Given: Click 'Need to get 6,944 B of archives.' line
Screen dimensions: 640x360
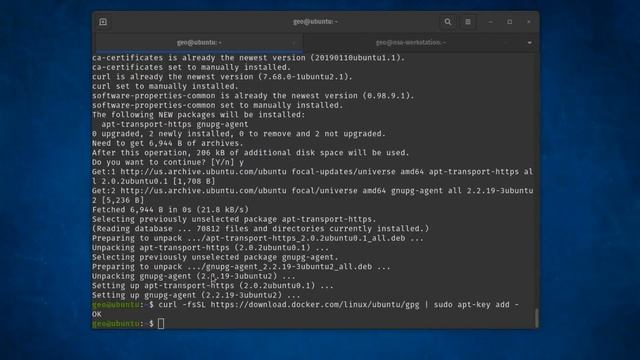Looking at the screenshot, I should [x=167, y=143].
